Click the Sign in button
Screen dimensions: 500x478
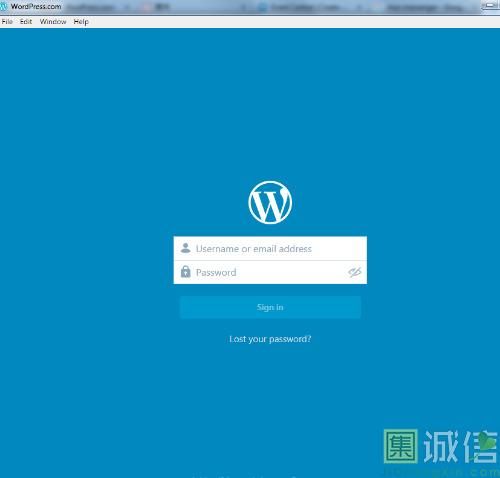pos(270,307)
